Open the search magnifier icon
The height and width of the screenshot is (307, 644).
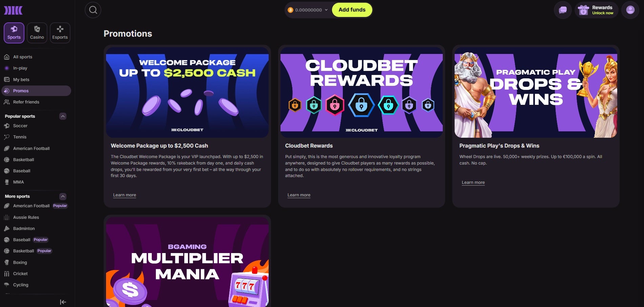tap(93, 10)
